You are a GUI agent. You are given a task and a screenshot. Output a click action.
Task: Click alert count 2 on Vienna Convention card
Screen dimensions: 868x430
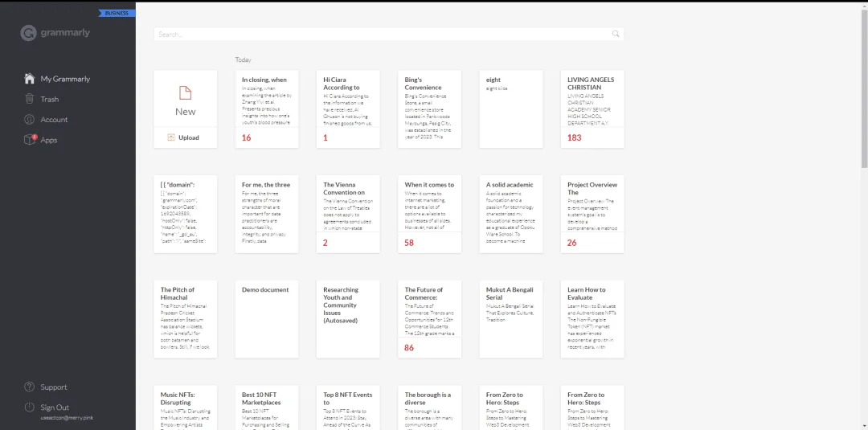coord(325,243)
